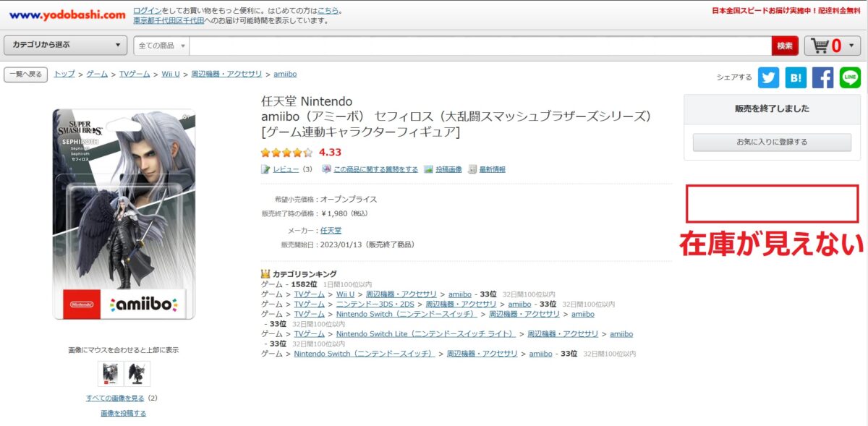
Task: Open the shopping cart icon
Action: point(820,46)
